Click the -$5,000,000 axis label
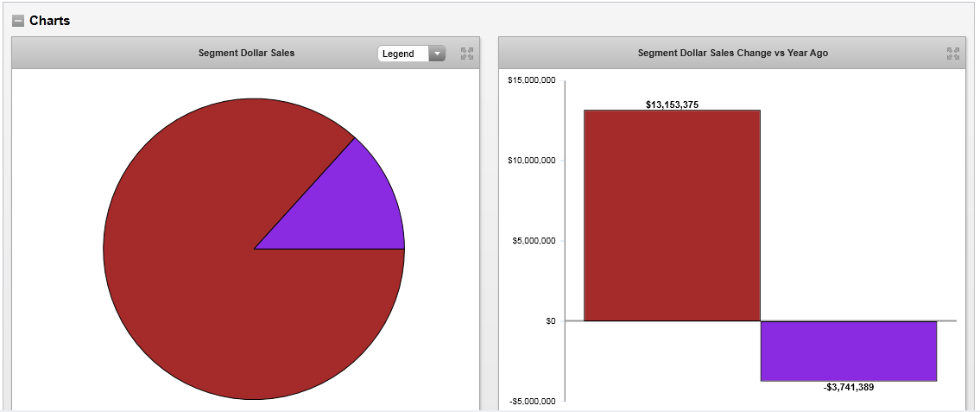This screenshot has width=980, height=412. (533, 402)
